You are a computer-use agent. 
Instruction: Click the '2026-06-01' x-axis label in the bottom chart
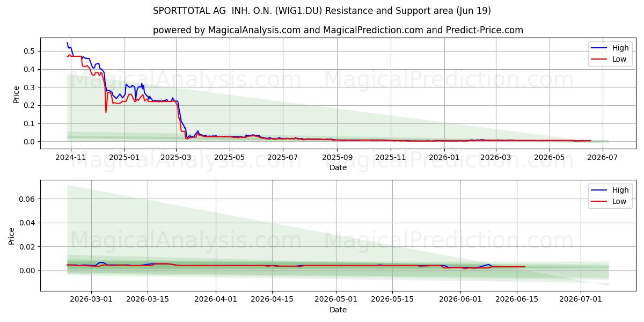460,299
